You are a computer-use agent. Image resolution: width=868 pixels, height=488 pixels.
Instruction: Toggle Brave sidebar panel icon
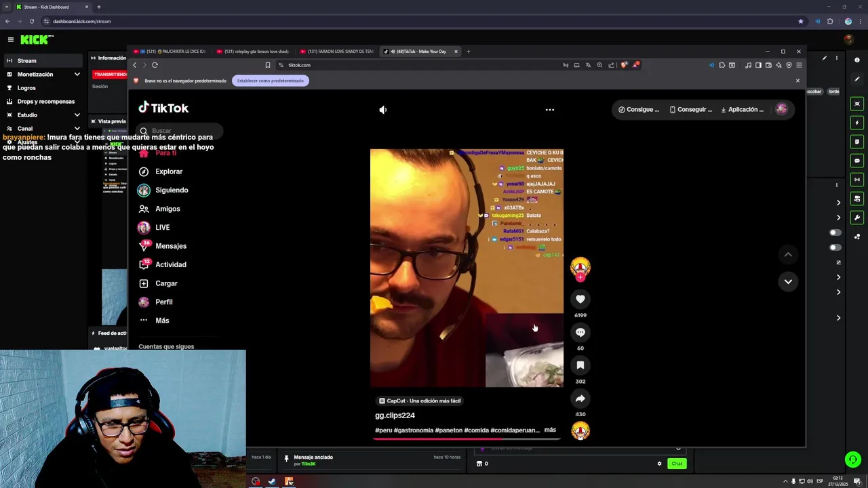point(758,65)
